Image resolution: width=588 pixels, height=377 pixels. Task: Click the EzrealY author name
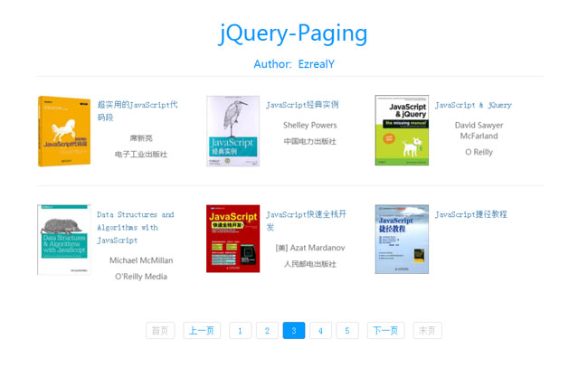pos(317,64)
